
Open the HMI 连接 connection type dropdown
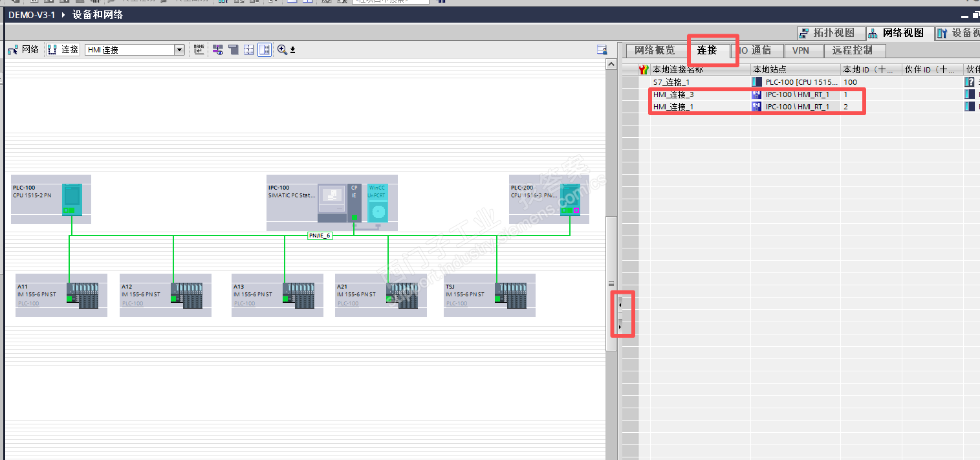(179, 50)
